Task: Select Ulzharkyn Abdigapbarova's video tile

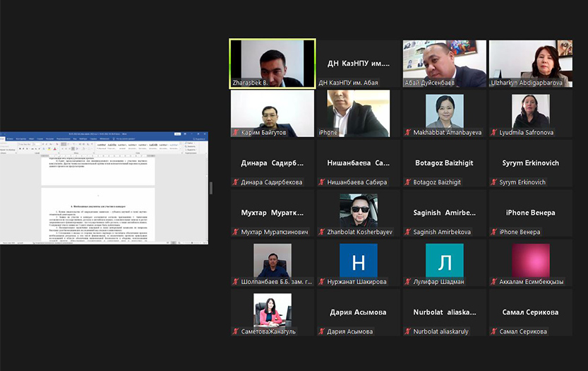Action: [x=531, y=64]
